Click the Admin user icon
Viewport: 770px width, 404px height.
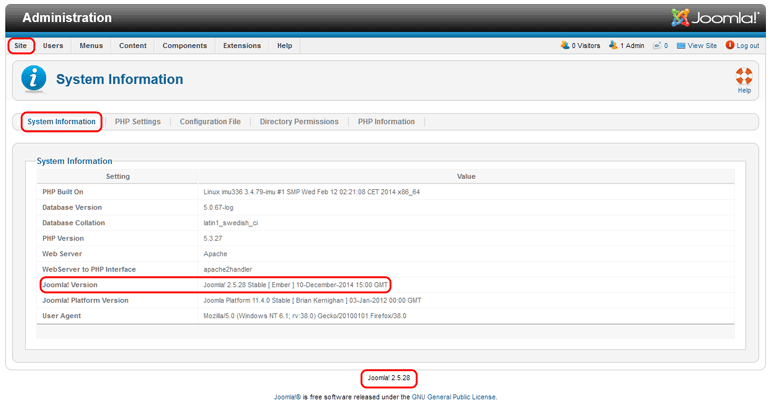pos(613,45)
